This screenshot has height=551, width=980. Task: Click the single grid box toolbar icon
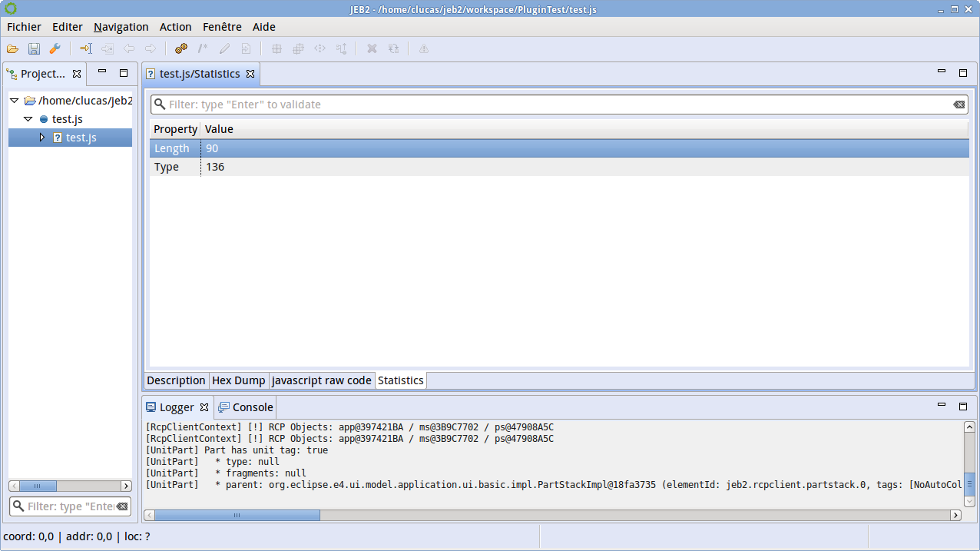277,48
